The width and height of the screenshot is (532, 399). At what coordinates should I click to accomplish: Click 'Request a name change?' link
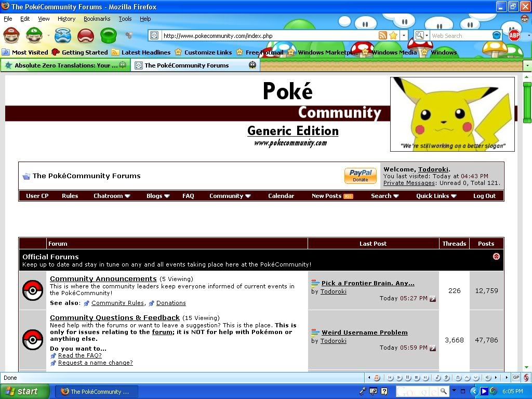pyautogui.click(x=96, y=363)
